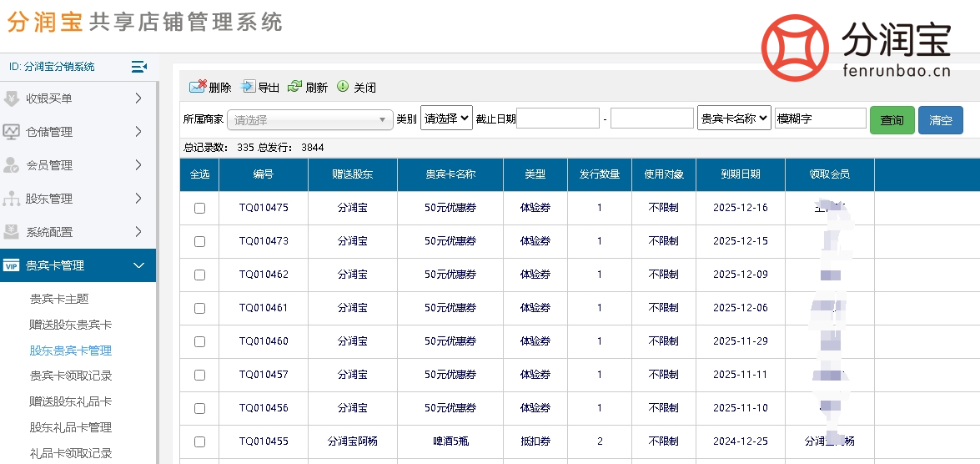
Task: Click the 赠送股东 column header
Action: (353, 174)
